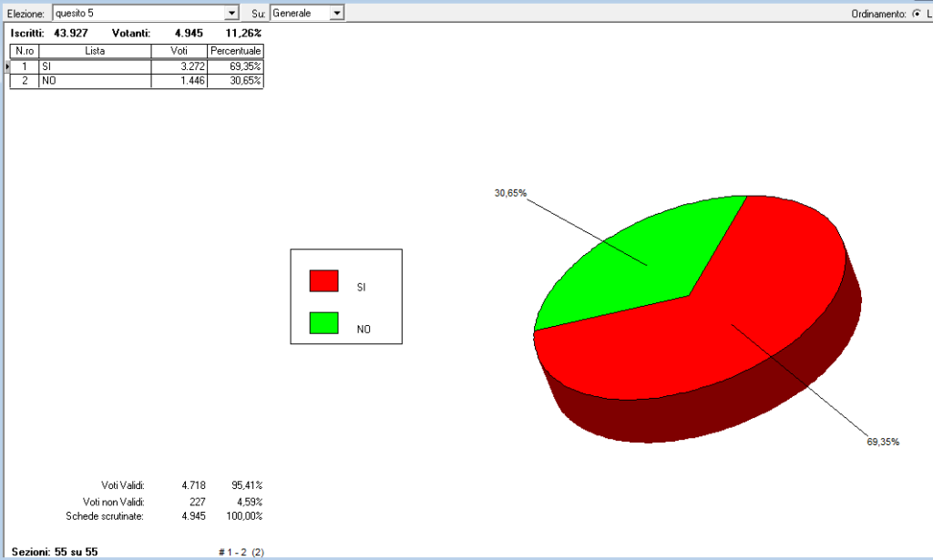Click the N.ro column header

point(24,51)
